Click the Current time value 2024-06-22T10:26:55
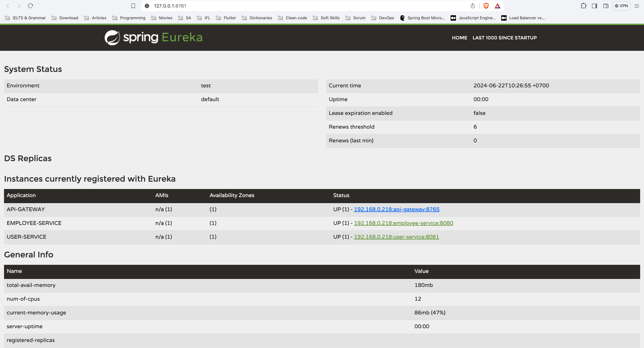Viewport: 644px width, 348px height. pos(511,86)
